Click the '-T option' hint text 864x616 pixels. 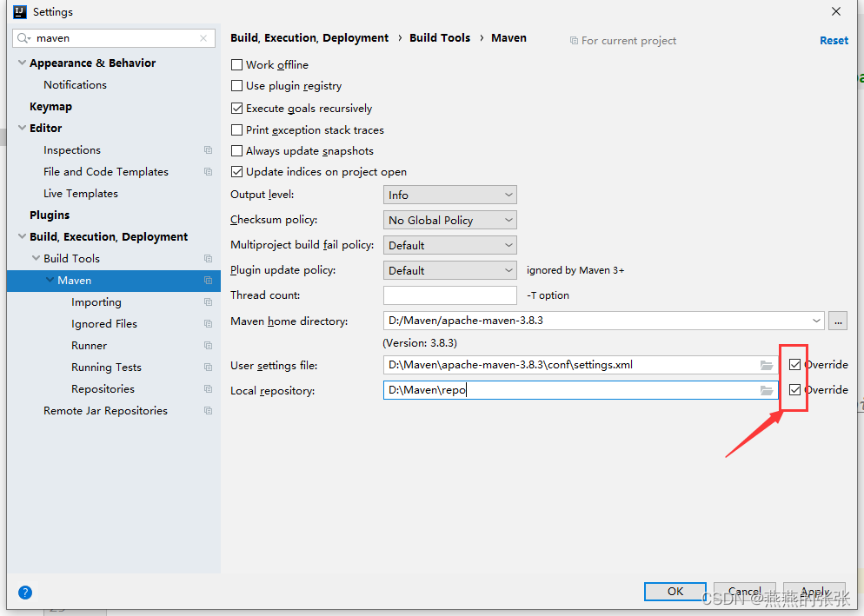click(x=548, y=295)
